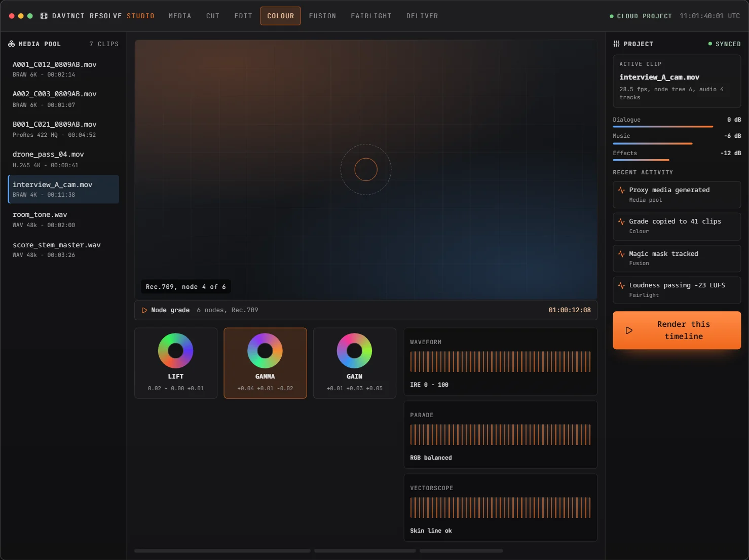The width and height of the screenshot is (749, 560).
Task: Select score_stem_master.wav audio clip
Action: coord(63,250)
